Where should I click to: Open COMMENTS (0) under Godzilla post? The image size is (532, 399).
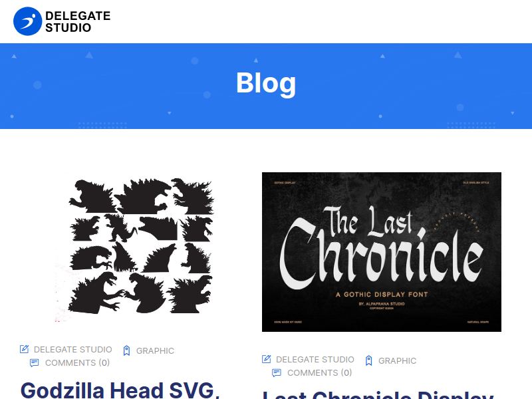click(77, 362)
